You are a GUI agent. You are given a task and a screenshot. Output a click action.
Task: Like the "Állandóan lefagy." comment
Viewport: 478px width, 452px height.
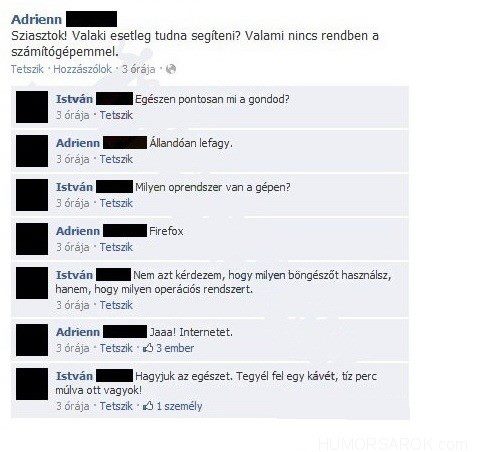tap(116, 159)
